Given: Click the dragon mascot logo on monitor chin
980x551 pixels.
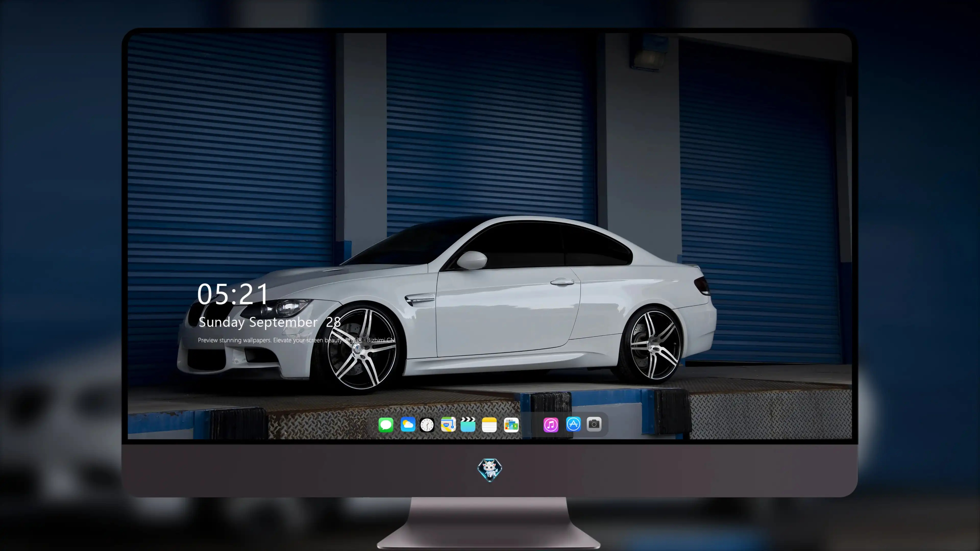Looking at the screenshot, I should tap(490, 470).
